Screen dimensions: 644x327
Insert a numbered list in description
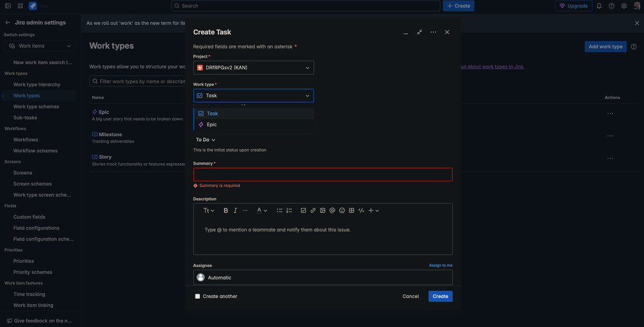pyautogui.click(x=289, y=210)
